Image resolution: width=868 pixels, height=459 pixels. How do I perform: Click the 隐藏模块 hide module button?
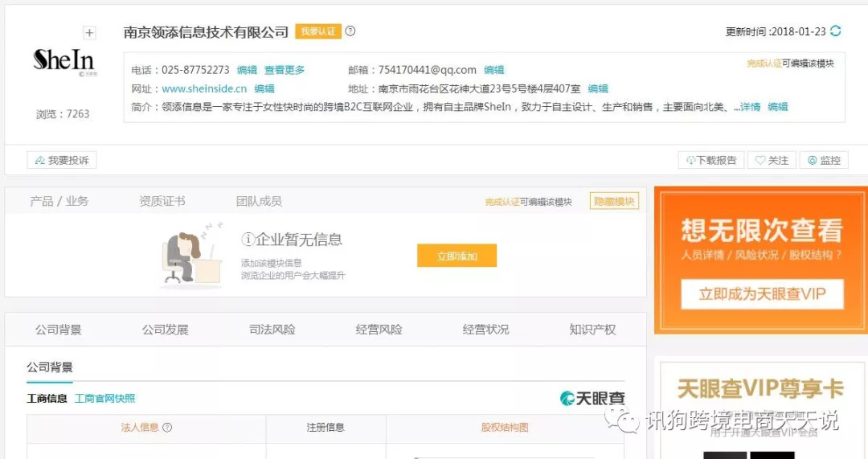pyautogui.click(x=615, y=202)
